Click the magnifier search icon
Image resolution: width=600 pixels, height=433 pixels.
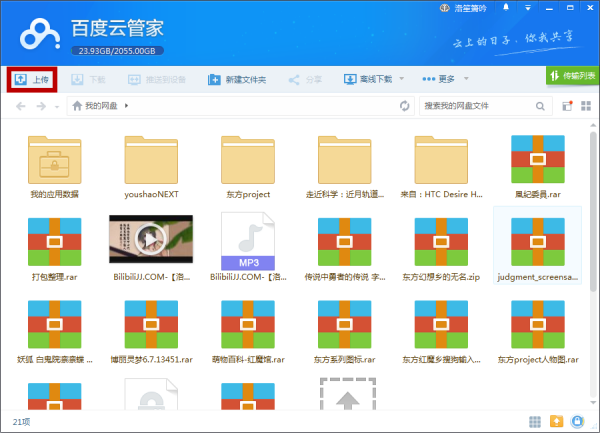[540, 106]
